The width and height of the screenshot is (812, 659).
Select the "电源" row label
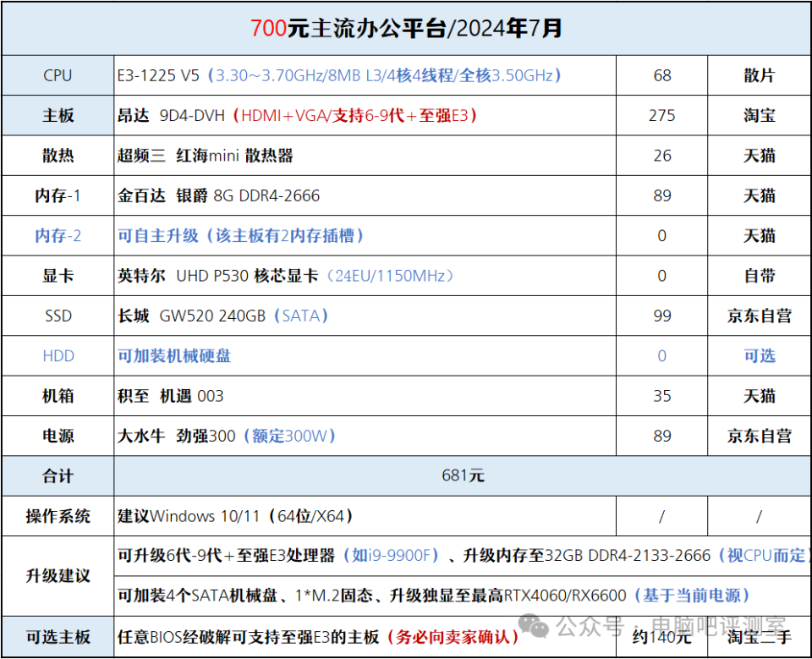[58, 437]
